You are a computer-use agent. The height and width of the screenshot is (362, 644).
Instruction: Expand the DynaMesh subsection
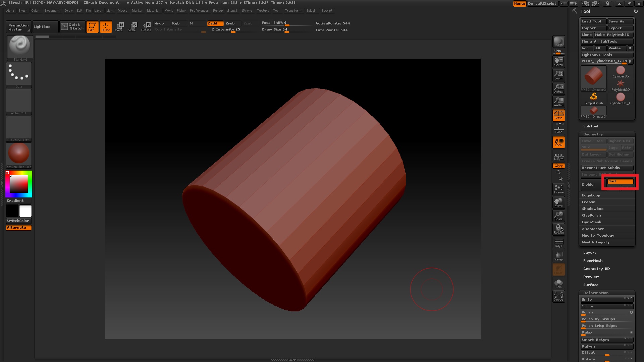[x=591, y=222]
